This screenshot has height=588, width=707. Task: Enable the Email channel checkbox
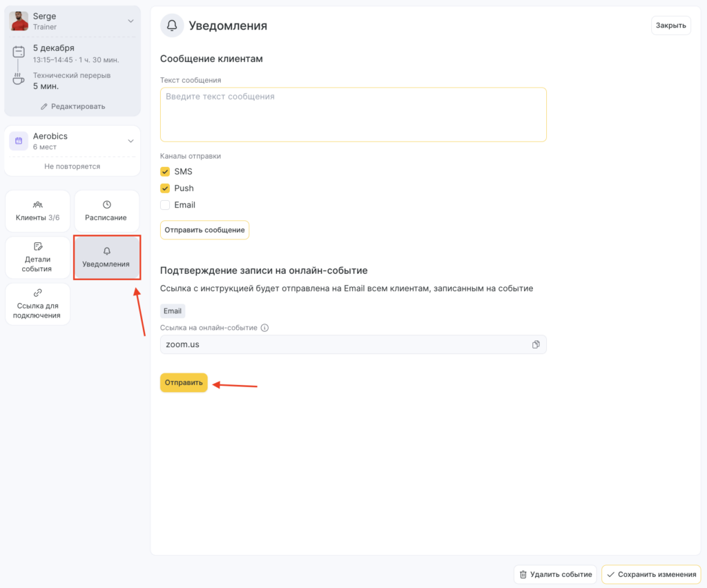click(165, 204)
